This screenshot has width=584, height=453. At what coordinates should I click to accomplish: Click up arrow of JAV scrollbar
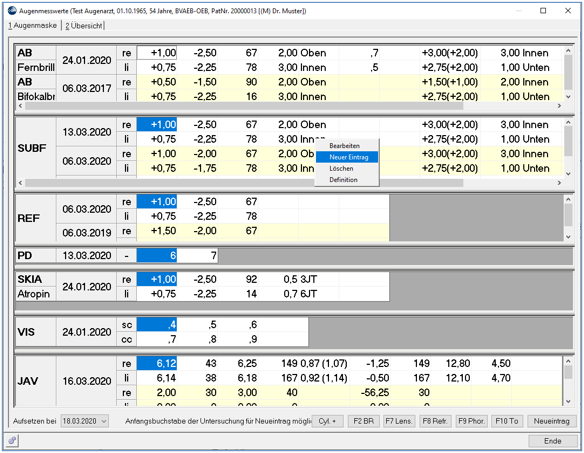568,361
